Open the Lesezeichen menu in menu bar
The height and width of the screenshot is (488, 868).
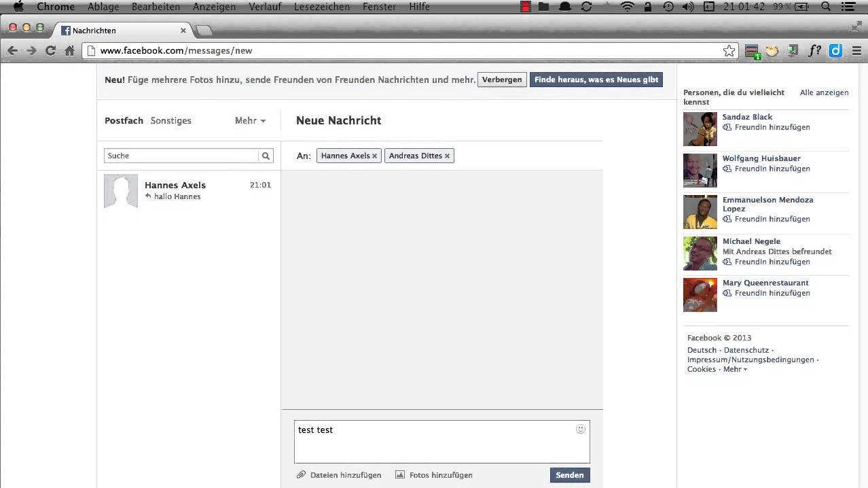point(322,7)
